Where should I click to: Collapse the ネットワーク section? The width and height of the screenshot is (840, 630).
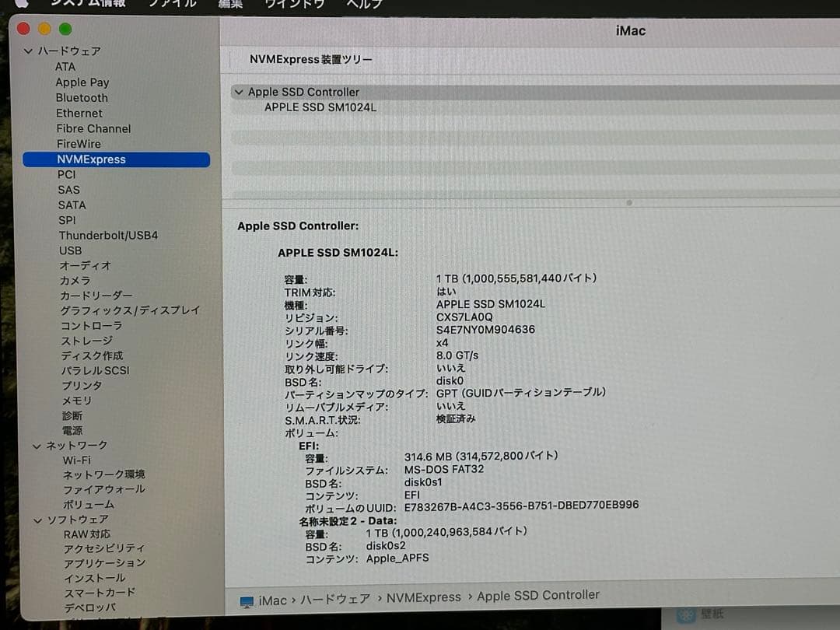pos(37,445)
